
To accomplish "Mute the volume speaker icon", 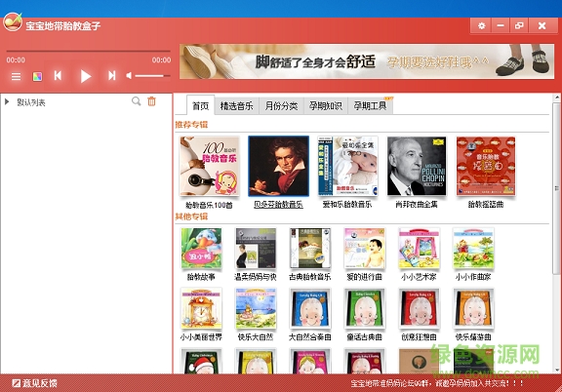I will (129, 76).
